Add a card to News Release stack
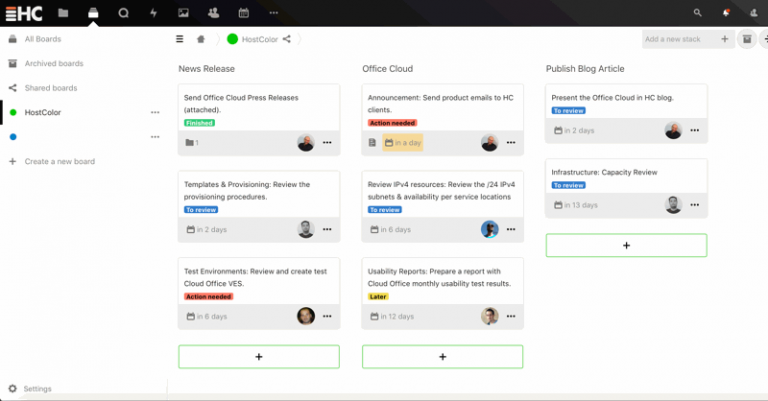The height and width of the screenshot is (401, 768). (x=259, y=357)
